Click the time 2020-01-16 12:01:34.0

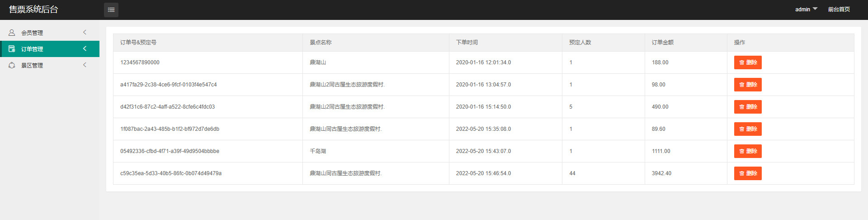tap(484, 62)
